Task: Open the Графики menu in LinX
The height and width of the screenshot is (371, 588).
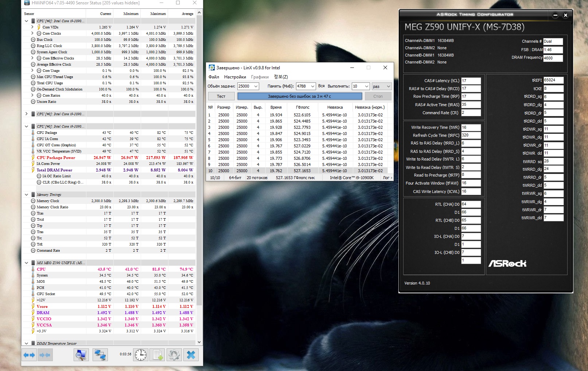Action: (260, 77)
